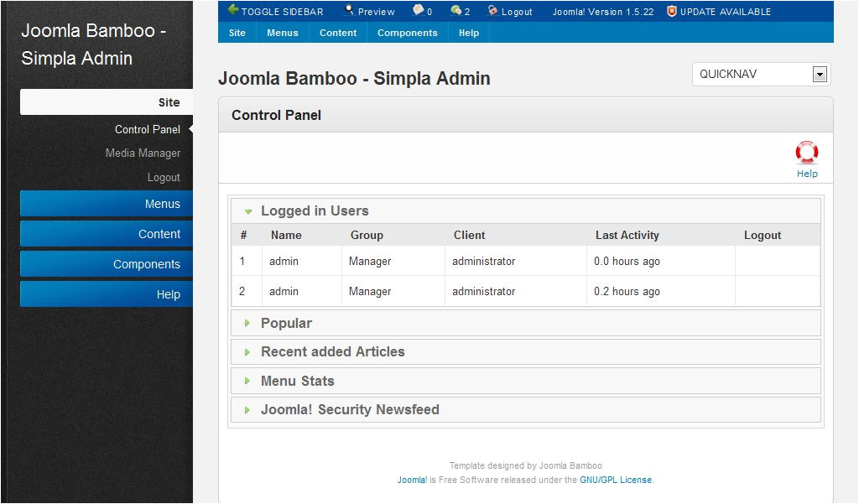Click Manager group in row 1
Screen dimensions: 859x504
[370, 262]
